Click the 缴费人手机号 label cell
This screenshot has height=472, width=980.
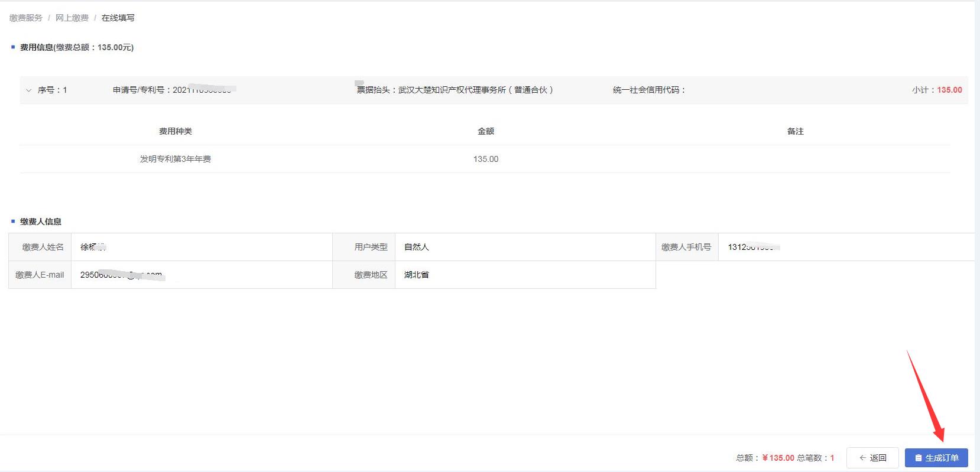point(687,247)
